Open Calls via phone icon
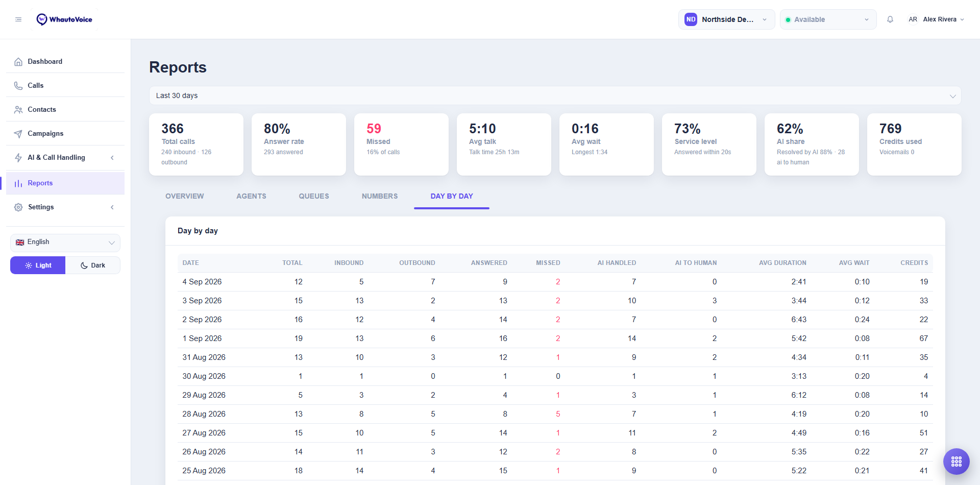This screenshot has height=485, width=980. 18,86
